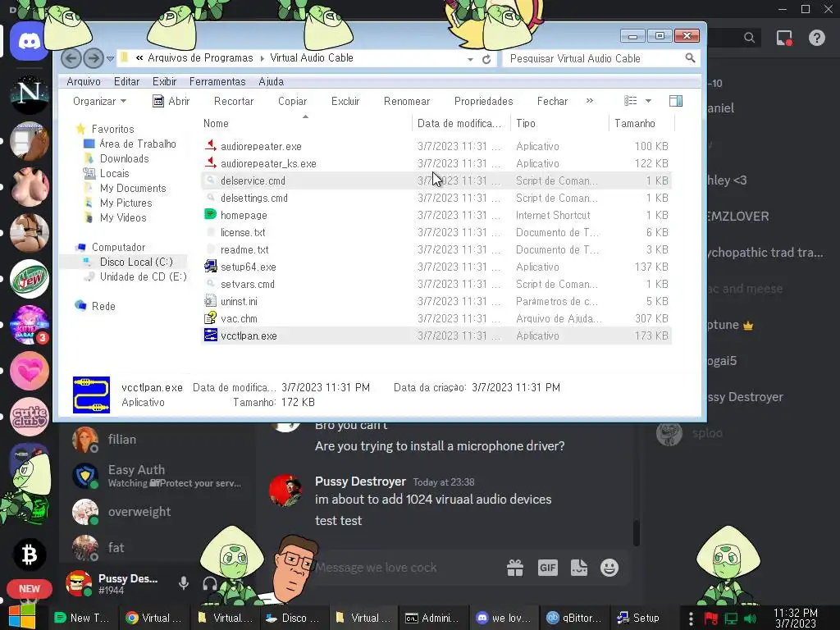Expand the address bar history dropdown
This screenshot has height=630, width=840.
click(x=470, y=59)
